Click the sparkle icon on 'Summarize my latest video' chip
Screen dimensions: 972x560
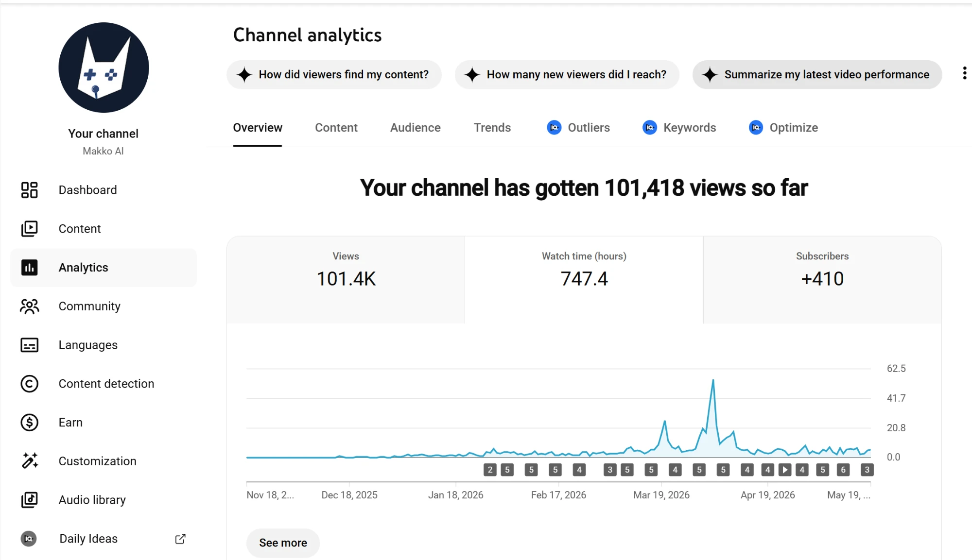(710, 75)
